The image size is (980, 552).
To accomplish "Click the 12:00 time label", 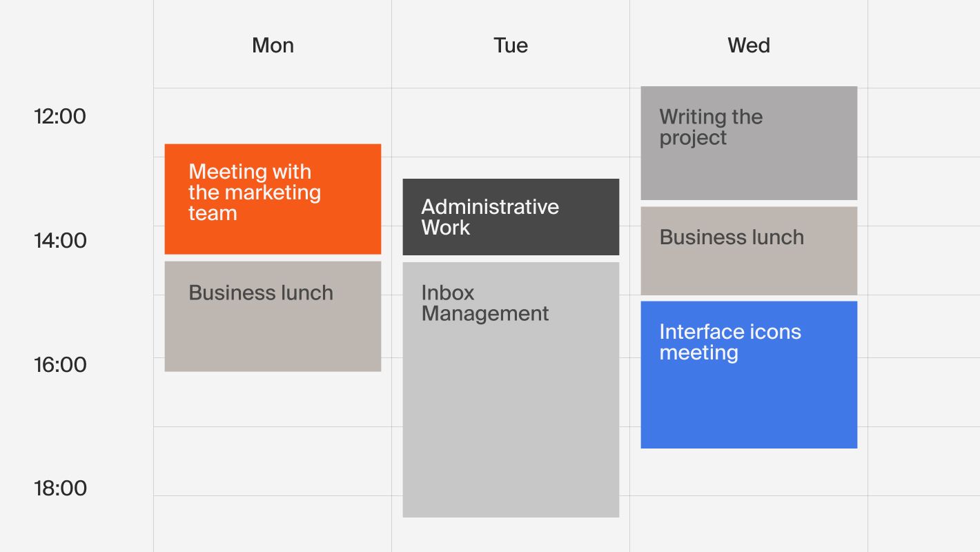I will (60, 116).
